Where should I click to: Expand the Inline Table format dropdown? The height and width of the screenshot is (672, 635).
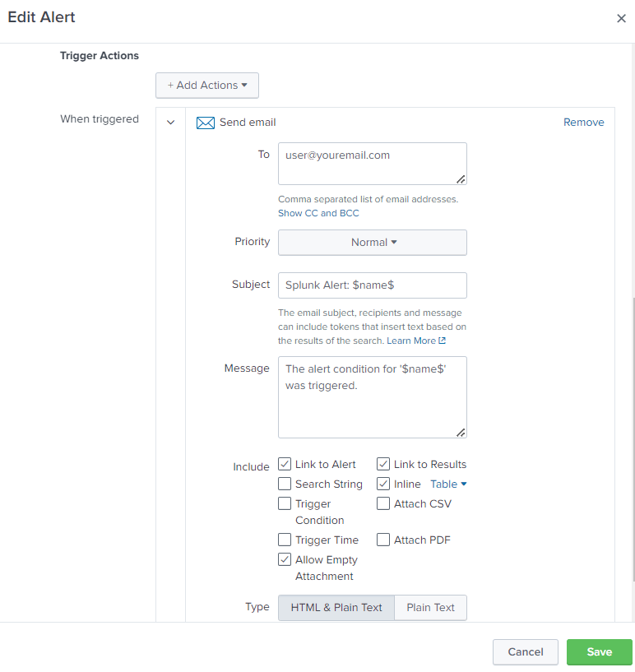point(448,484)
